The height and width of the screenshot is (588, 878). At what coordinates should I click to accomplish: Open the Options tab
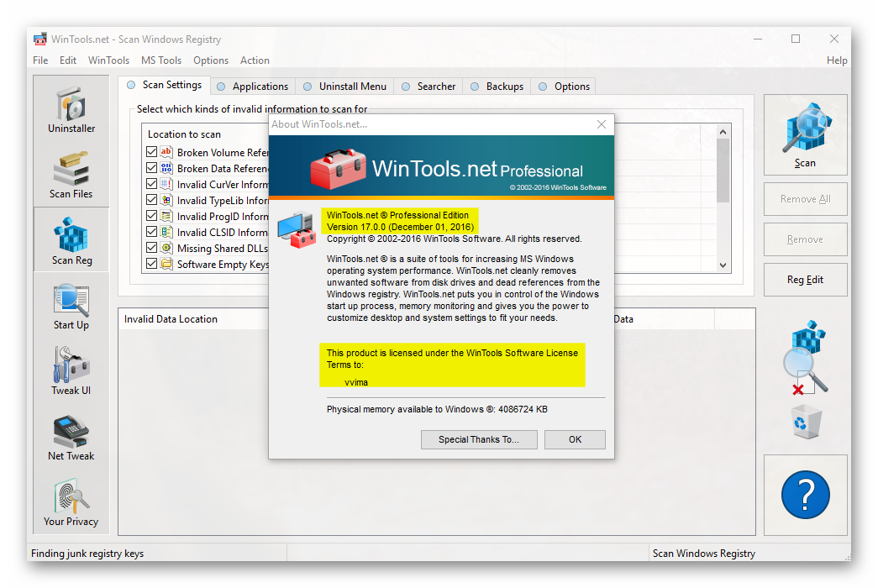pos(565,87)
